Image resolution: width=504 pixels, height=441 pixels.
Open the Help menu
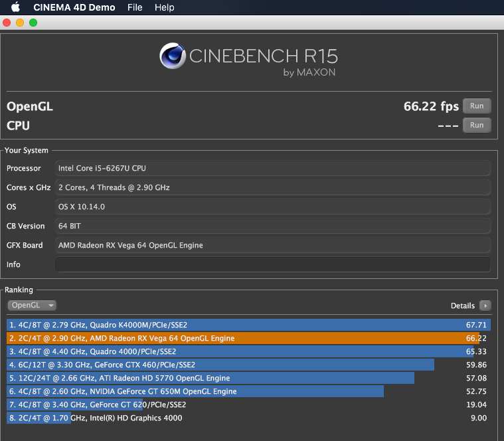click(x=164, y=7)
